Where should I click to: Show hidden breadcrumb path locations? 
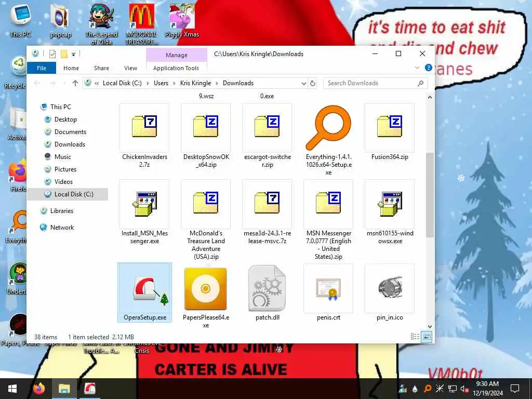[97, 83]
